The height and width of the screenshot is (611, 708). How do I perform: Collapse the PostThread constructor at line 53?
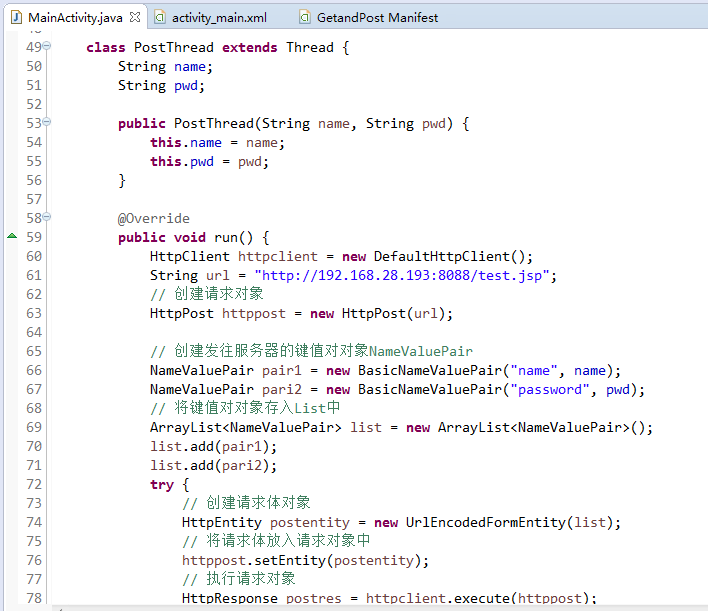point(47,121)
